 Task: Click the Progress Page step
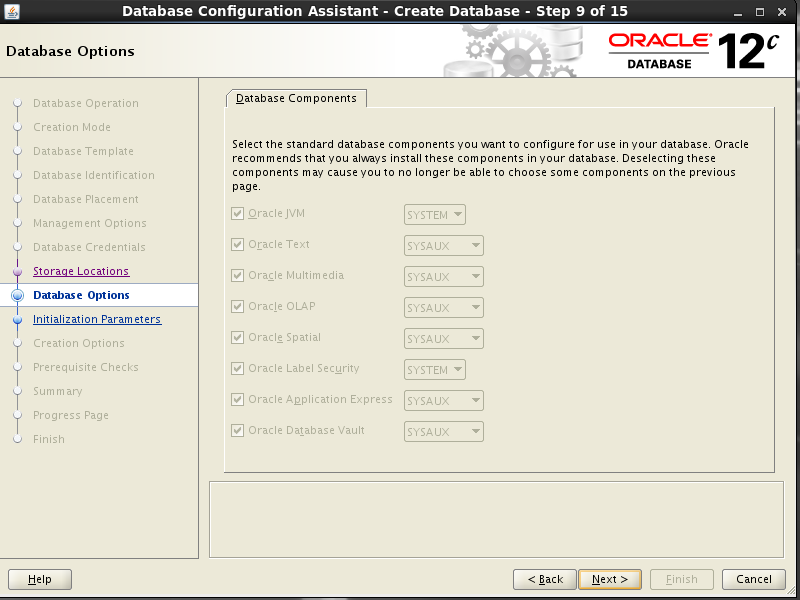coord(71,415)
